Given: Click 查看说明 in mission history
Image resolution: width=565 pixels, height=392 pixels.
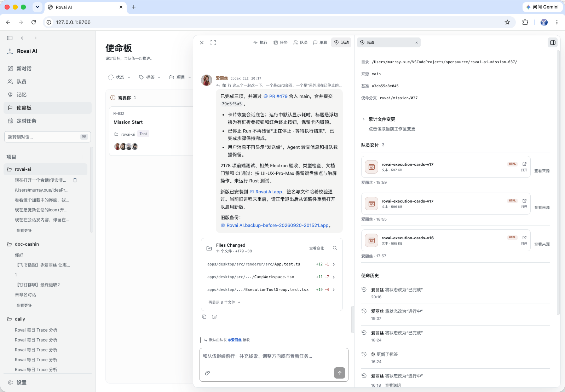Looking at the screenshot, I should click(x=393, y=385).
